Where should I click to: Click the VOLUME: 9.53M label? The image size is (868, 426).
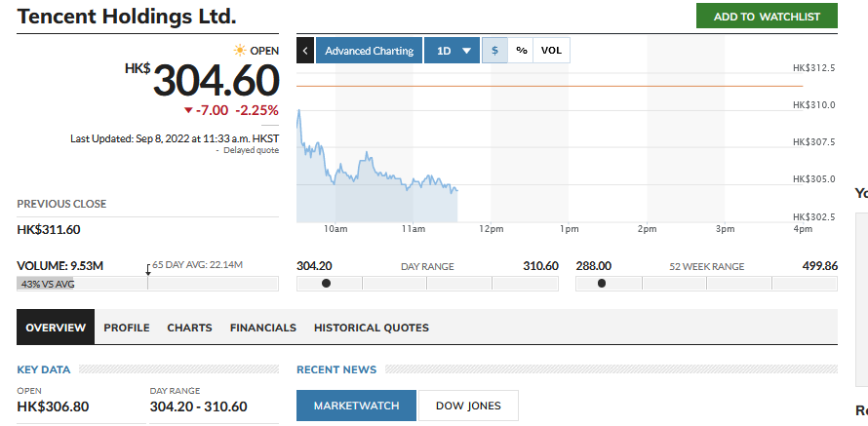pyautogui.click(x=59, y=266)
